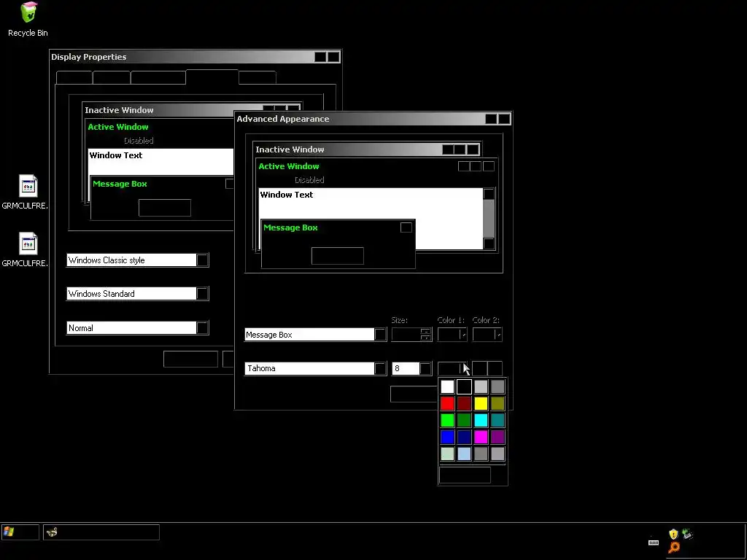
Task: Click the blank button under the swatch grid
Action: point(465,475)
